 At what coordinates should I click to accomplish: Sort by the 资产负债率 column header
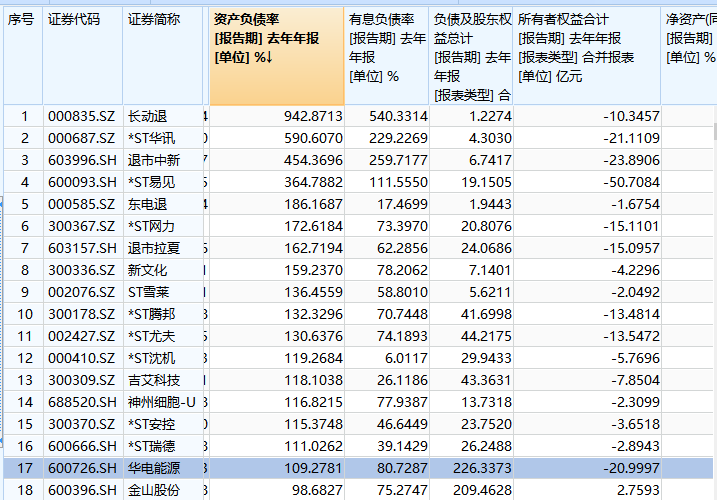(275, 39)
